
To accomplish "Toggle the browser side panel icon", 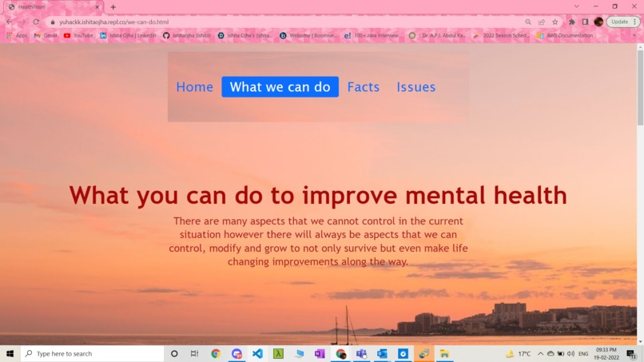I will coord(585,22).
